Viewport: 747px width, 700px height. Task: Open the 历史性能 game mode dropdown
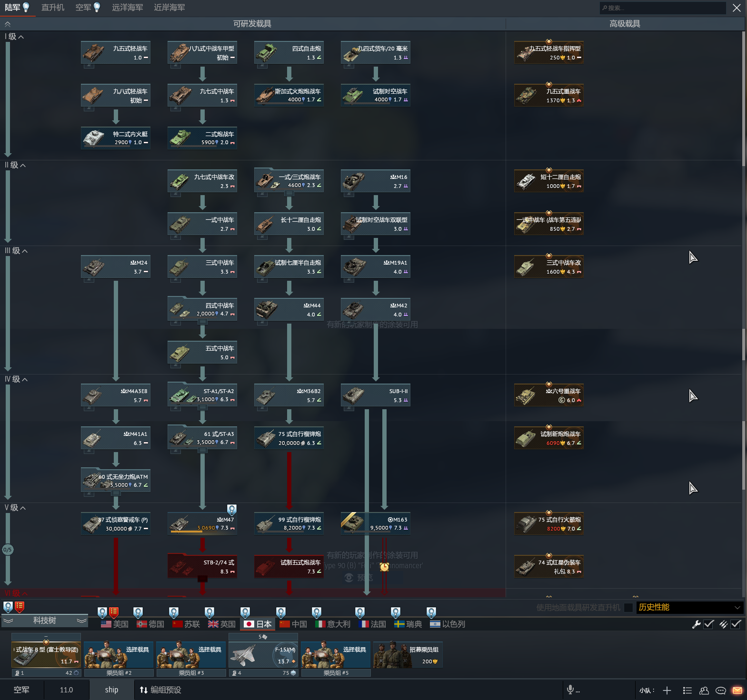689,607
